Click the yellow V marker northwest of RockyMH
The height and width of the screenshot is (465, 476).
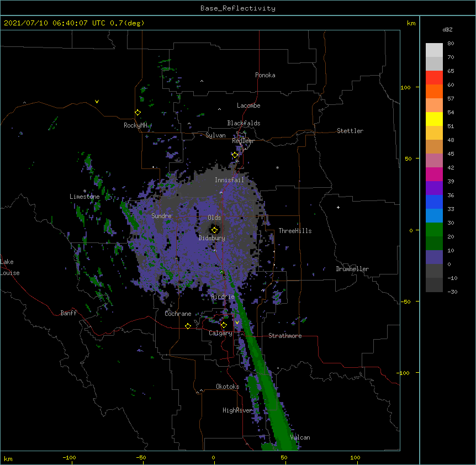click(97, 102)
